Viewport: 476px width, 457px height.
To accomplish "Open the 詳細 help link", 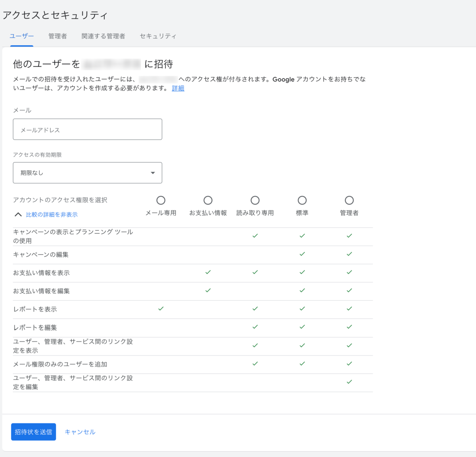I will [178, 88].
